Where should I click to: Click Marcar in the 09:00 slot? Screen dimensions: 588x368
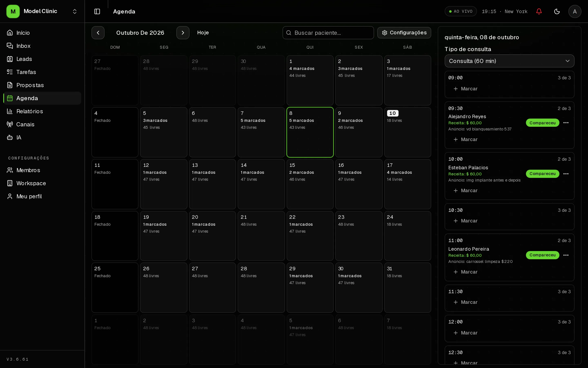465,89
